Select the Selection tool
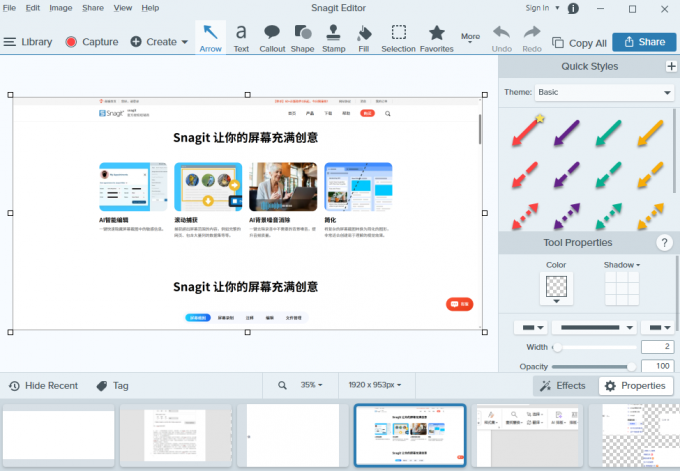Image resolution: width=680 pixels, height=471 pixels. [x=399, y=38]
